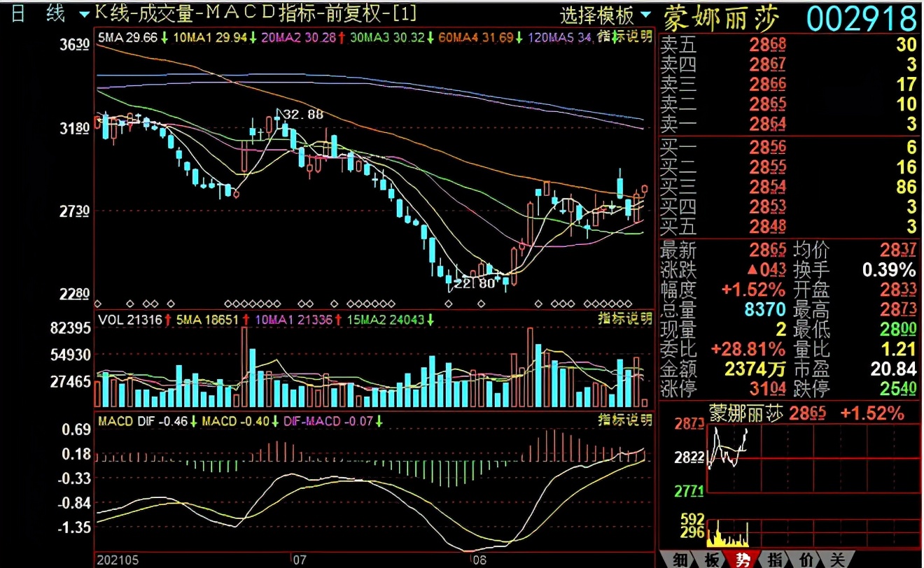Click the 202105 date label on the time axis

click(x=116, y=561)
